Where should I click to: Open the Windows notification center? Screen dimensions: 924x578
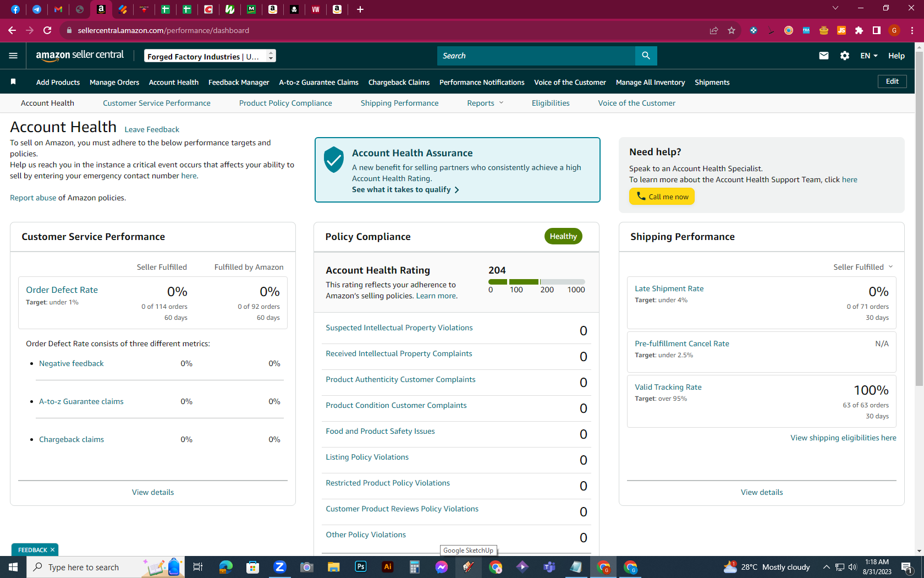coord(907,567)
